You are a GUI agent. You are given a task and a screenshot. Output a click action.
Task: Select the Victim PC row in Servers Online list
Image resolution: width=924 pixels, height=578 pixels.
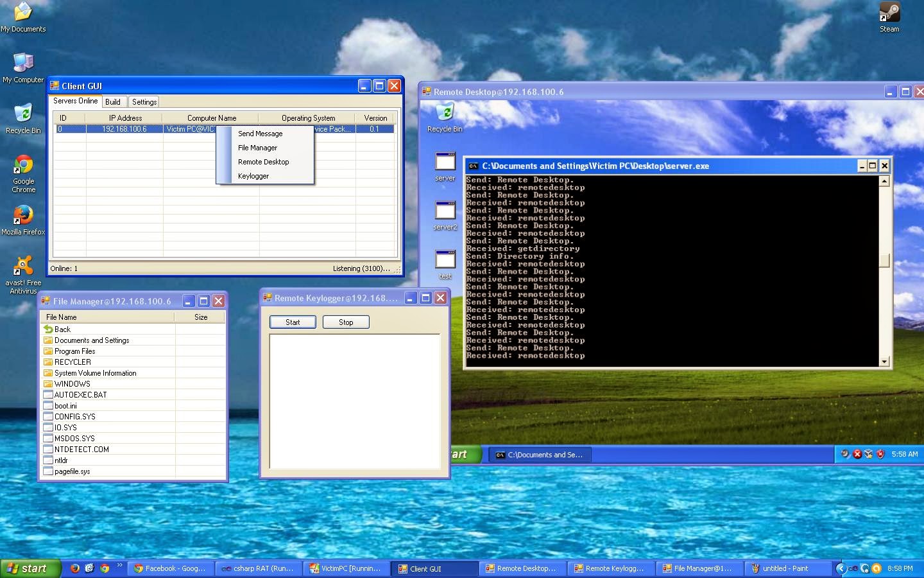click(x=128, y=129)
